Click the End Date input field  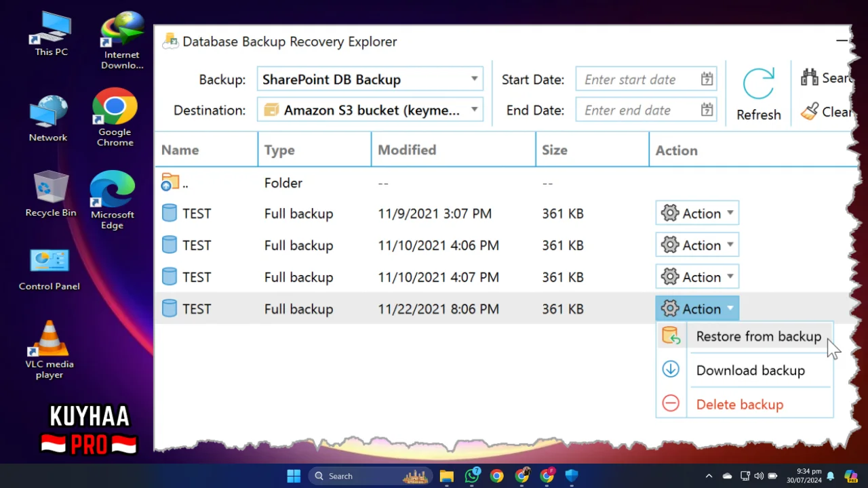coord(646,110)
